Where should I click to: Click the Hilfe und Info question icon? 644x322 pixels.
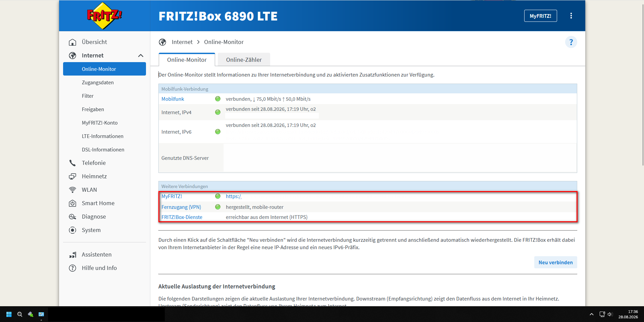point(72,268)
